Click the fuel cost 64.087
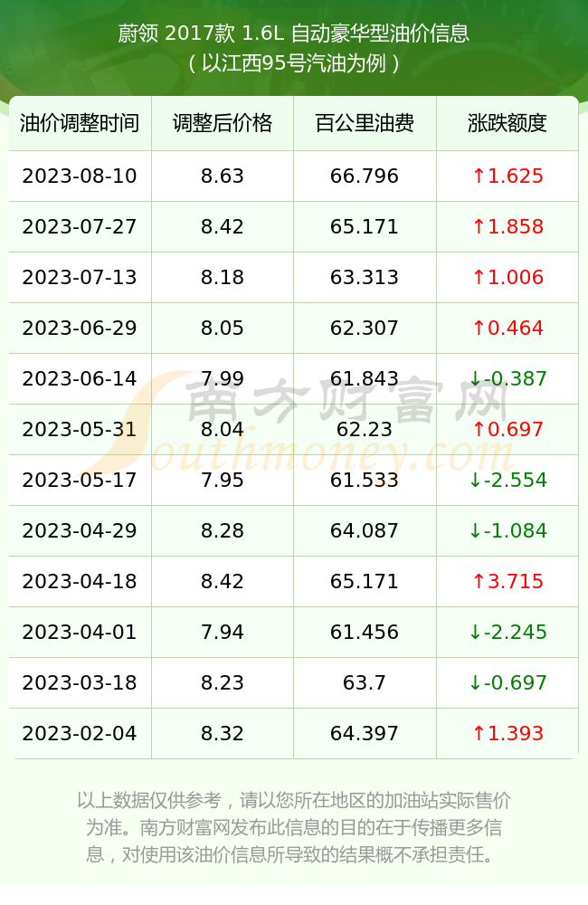 click(x=365, y=531)
